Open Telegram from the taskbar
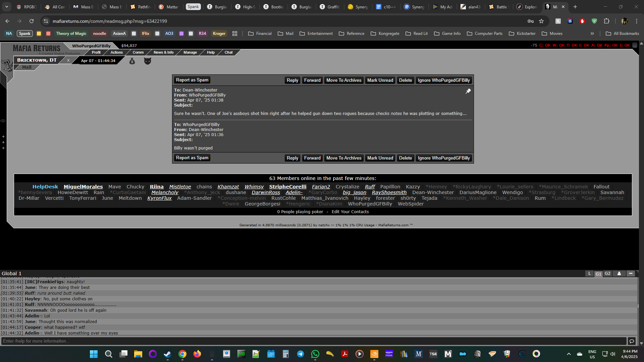Viewport: 644px width, 362px height. point(301,354)
